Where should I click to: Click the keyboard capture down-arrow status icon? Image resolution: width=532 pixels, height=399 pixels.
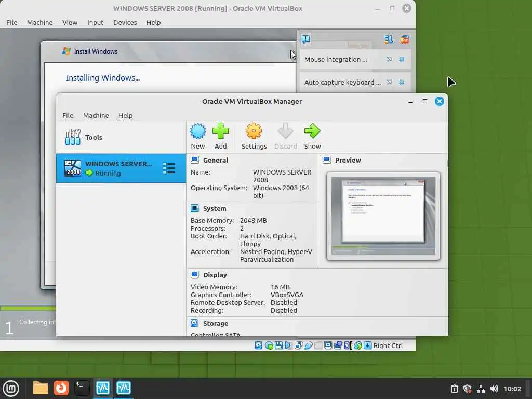[367, 345]
